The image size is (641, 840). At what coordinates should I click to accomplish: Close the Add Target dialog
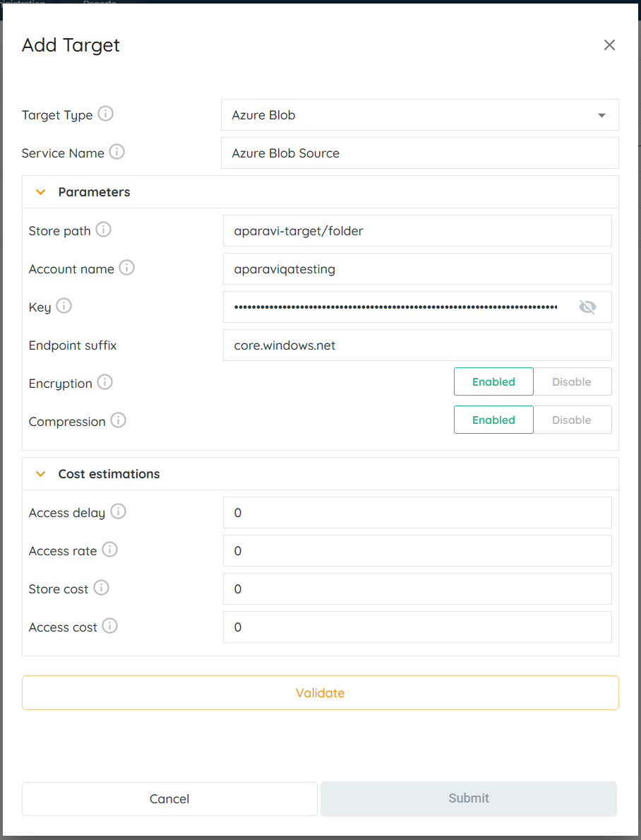point(609,45)
